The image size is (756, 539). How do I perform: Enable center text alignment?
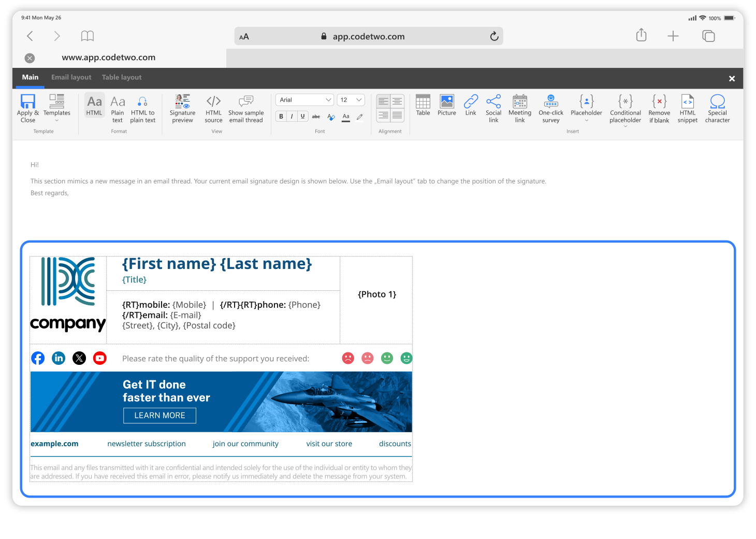click(397, 102)
